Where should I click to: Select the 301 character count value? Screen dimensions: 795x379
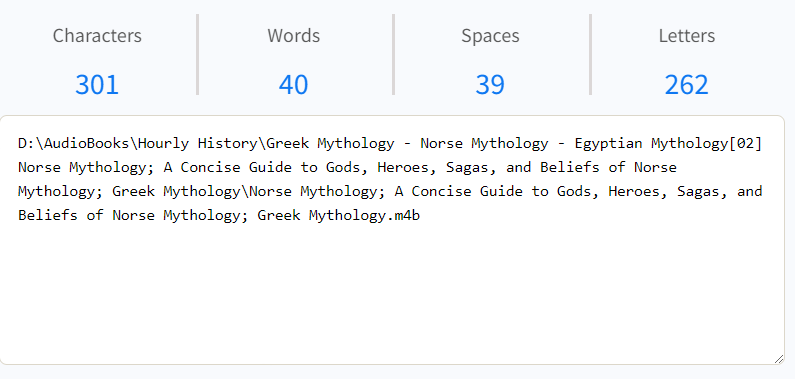pos(97,84)
